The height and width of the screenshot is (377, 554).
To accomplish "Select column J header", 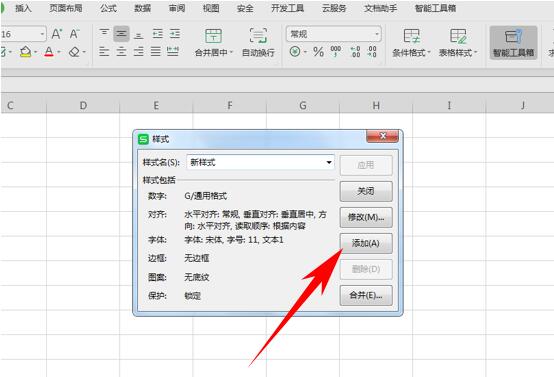I will [520, 105].
